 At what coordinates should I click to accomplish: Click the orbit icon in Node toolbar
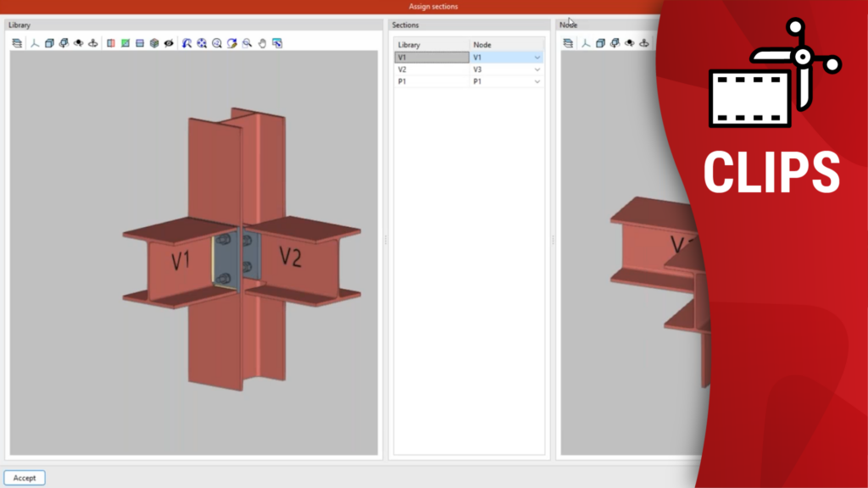643,43
